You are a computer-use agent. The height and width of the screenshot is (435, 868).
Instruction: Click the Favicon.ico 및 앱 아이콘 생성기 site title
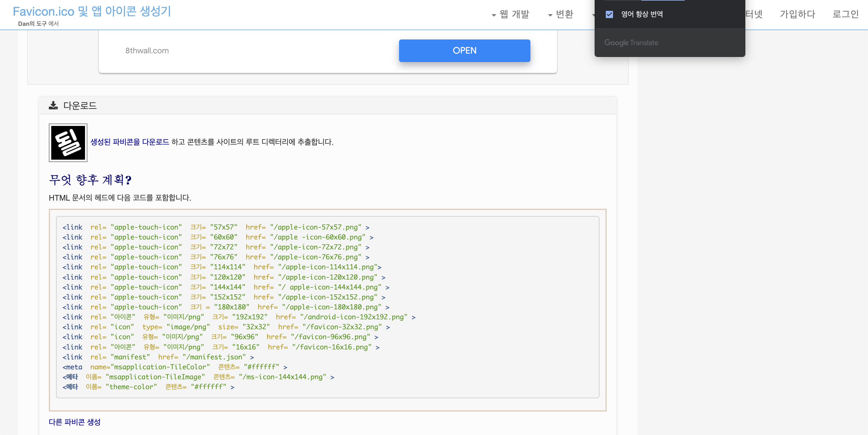92,11
